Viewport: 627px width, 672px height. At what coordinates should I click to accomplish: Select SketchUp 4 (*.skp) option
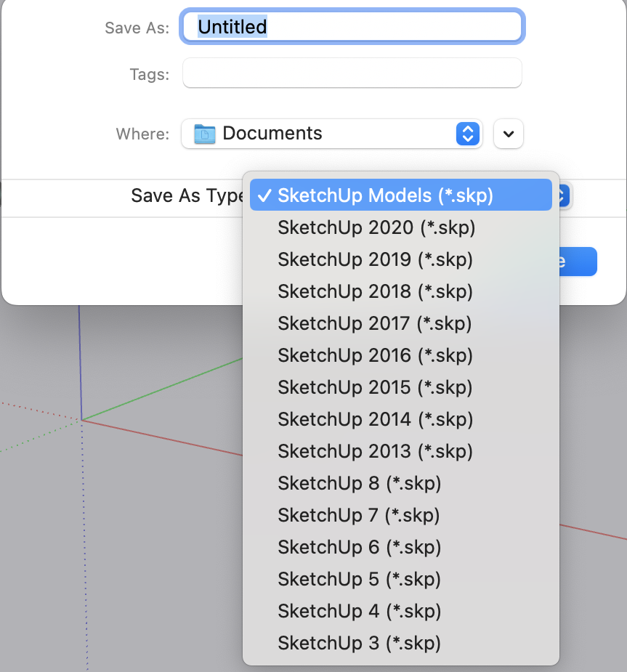tap(359, 611)
